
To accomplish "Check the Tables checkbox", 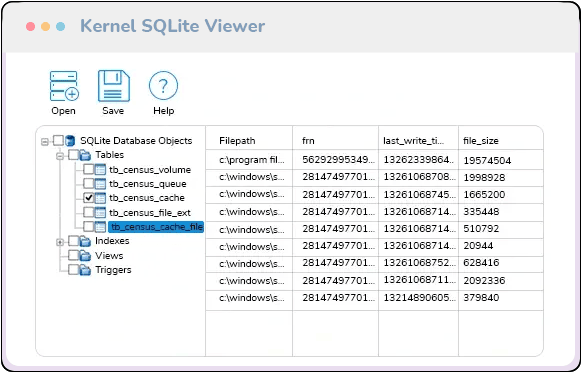I will (73, 155).
